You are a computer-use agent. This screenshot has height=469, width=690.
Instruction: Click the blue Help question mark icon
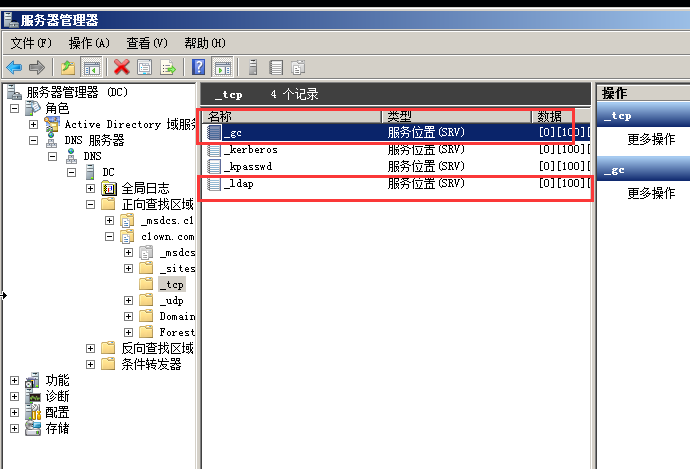click(199, 67)
